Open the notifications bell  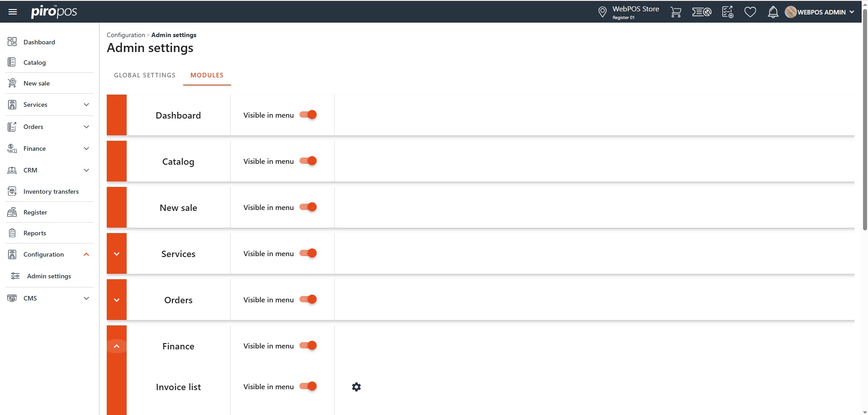tap(773, 12)
